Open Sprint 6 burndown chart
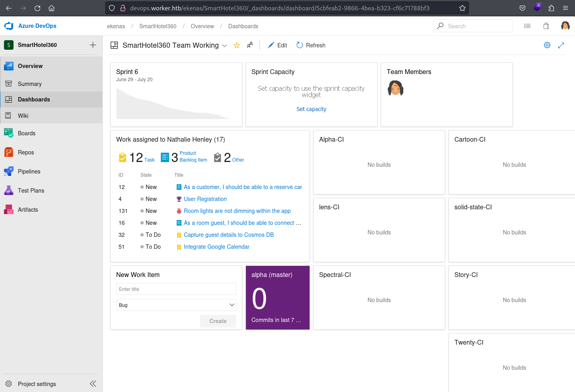 [x=172, y=103]
